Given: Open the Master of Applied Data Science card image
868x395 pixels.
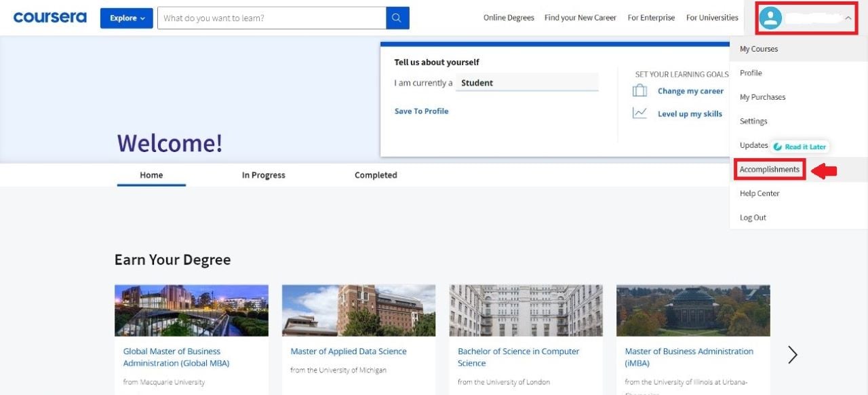Looking at the screenshot, I should 358,310.
